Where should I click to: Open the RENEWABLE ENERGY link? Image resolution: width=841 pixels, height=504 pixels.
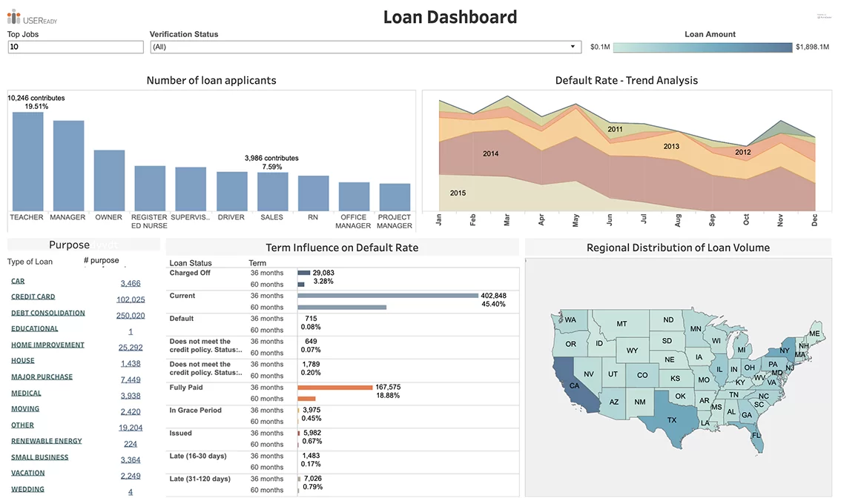[47, 441]
